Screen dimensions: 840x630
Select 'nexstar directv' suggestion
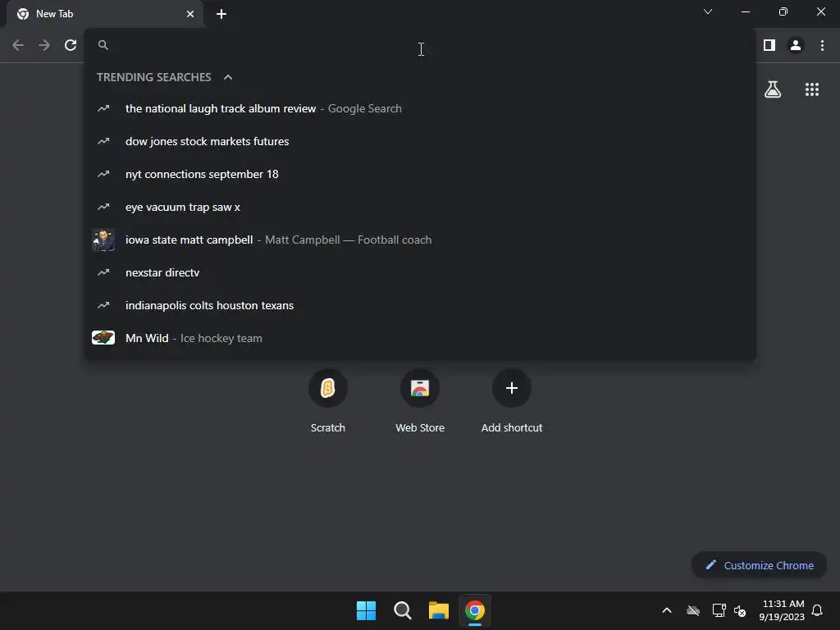click(x=420, y=272)
